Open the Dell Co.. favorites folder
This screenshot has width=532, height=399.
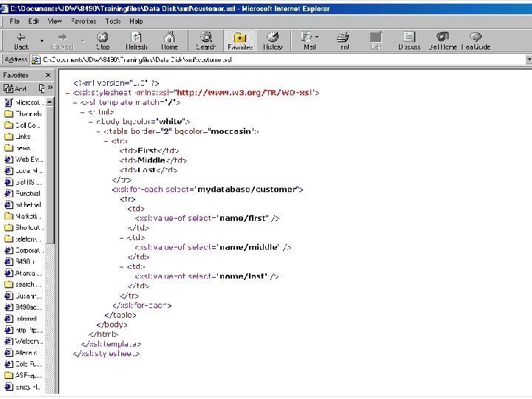click(23, 125)
